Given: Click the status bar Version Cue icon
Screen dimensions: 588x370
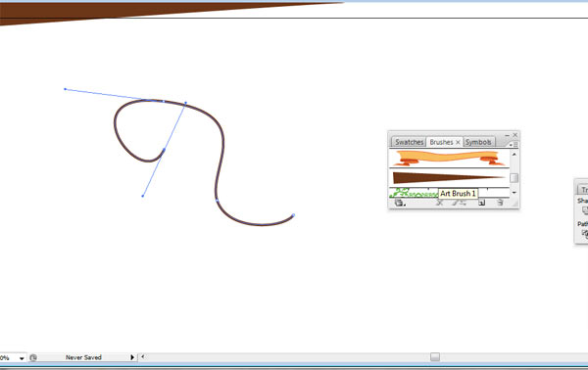Looking at the screenshot, I should pyautogui.click(x=33, y=357).
